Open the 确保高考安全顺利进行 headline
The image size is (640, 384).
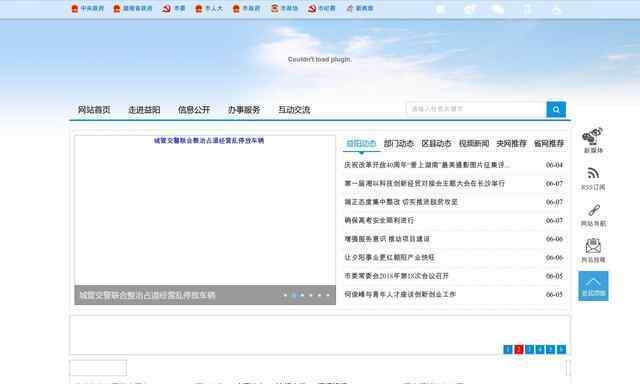coord(379,220)
